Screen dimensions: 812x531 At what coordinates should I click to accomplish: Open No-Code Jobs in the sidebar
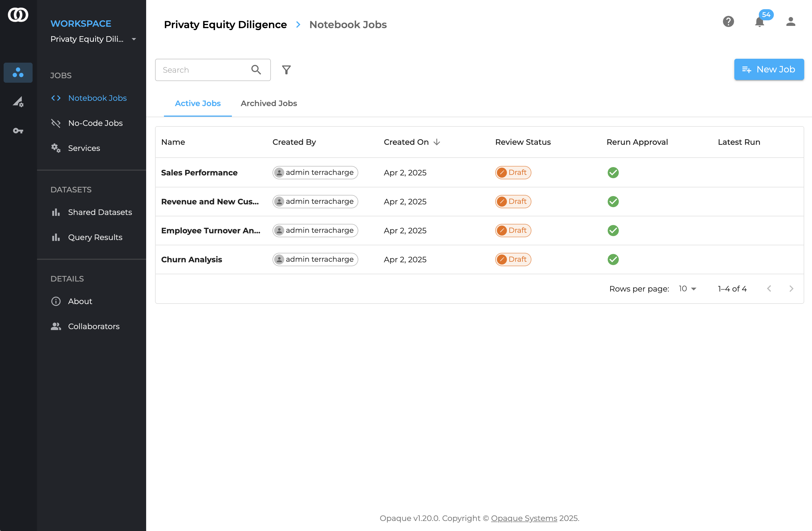pyautogui.click(x=95, y=123)
